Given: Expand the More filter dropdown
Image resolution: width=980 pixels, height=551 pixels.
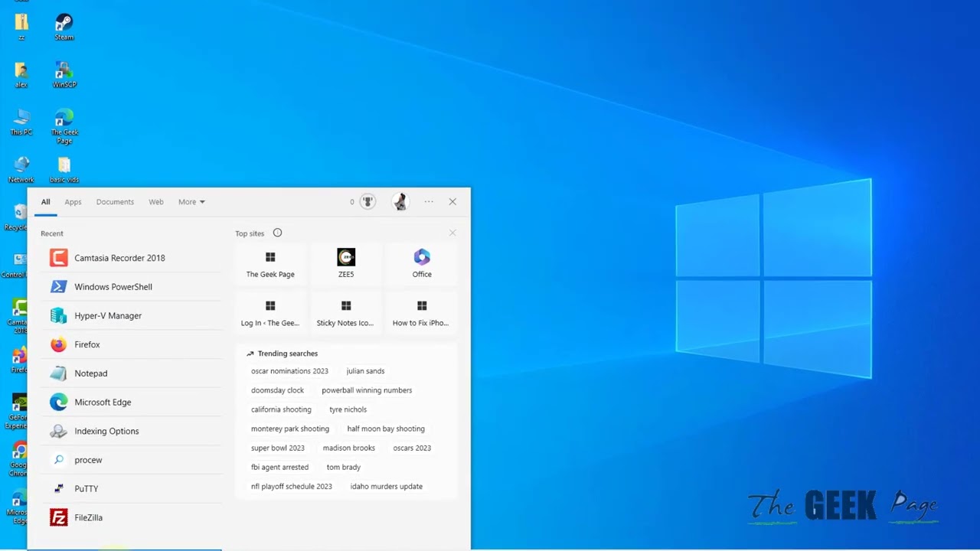Looking at the screenshot, I should tap(191, 202).
